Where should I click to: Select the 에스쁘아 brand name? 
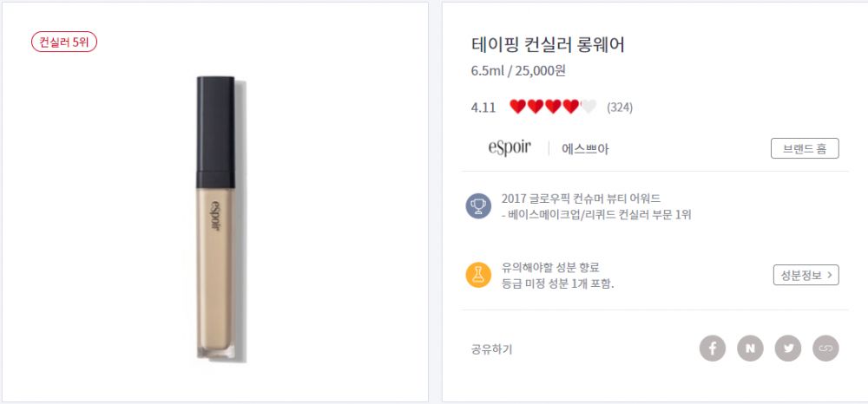tap(585, 149)
